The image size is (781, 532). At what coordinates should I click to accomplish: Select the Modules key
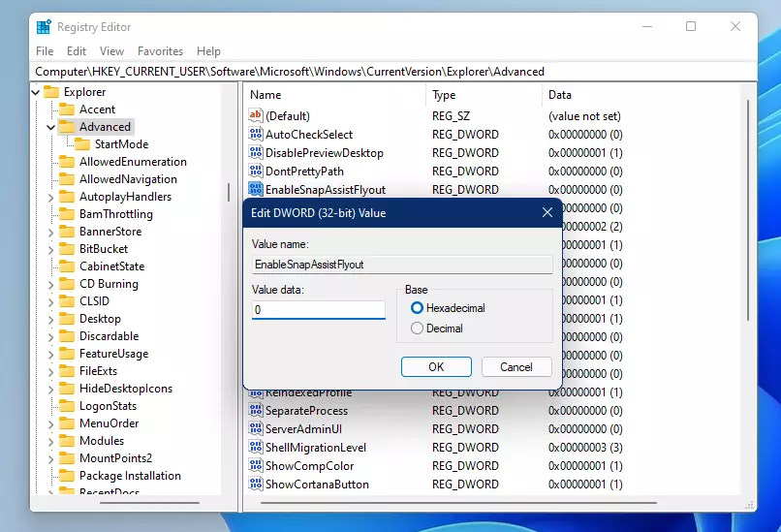pyautogui.click(x=102, y=441)
